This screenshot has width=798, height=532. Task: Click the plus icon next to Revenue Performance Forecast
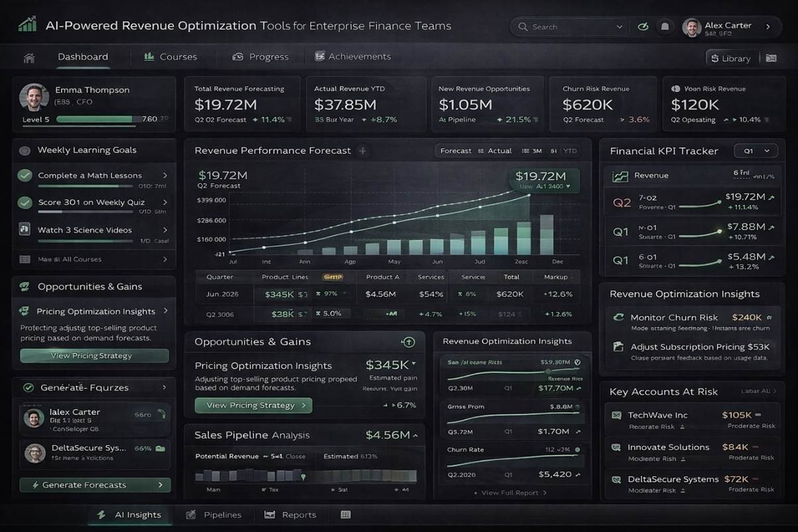[362, 151]
